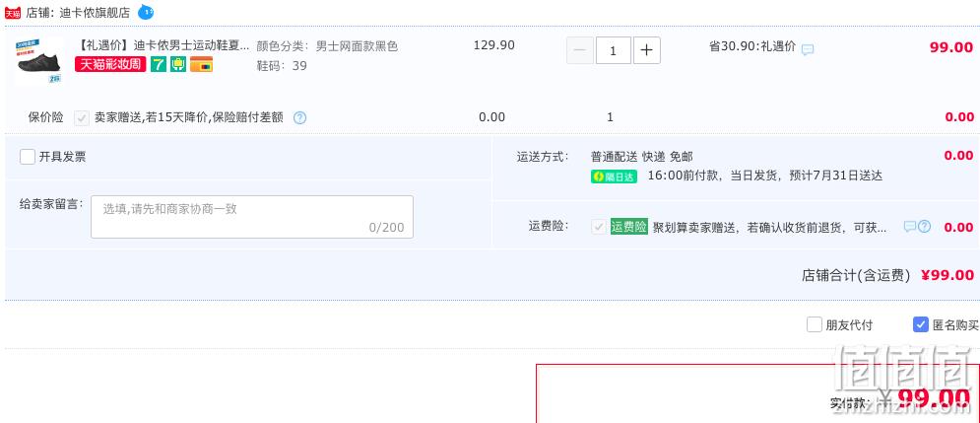The height and width of the screenshot is (423, 980).
Task: Uncheck the 匿名购买 checkbox
Action: (x=920, y=324)
